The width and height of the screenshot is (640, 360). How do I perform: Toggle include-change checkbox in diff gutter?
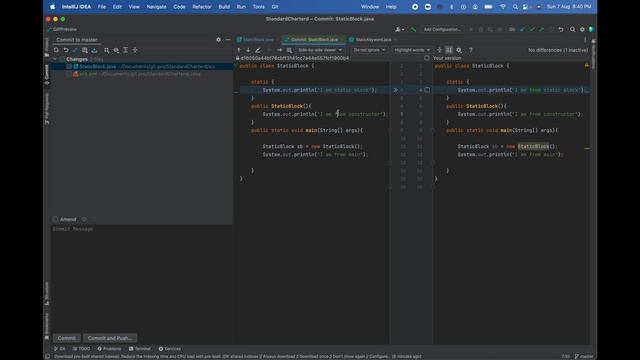pyautogui.click(x=427, y=90)
